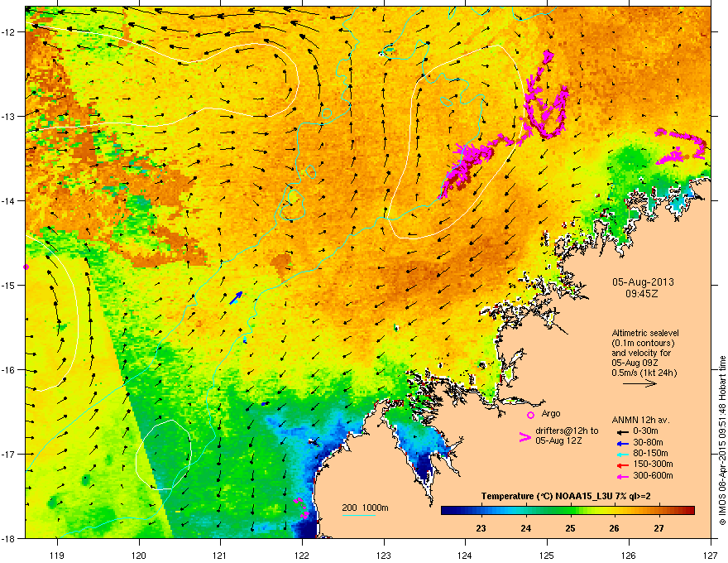Click the latitude axis label '-16'
728x563 pixels.
(x=8, y=370)
